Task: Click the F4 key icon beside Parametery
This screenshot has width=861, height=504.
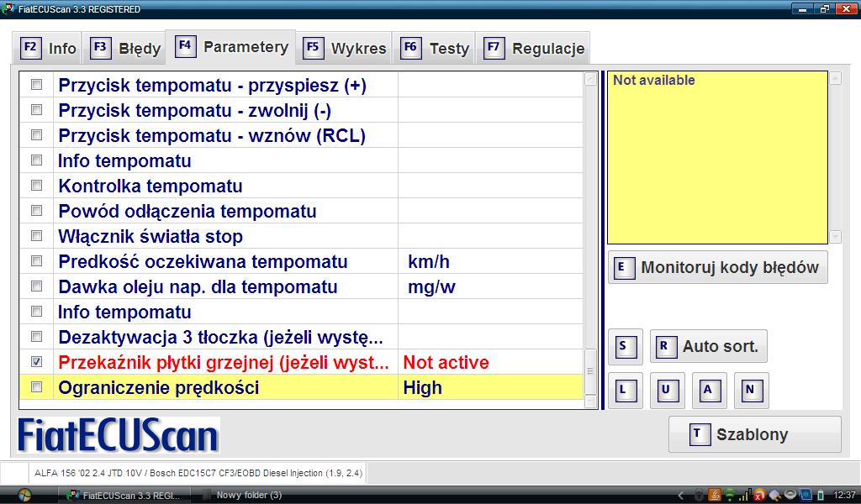Action: click(x=185, y=46)
